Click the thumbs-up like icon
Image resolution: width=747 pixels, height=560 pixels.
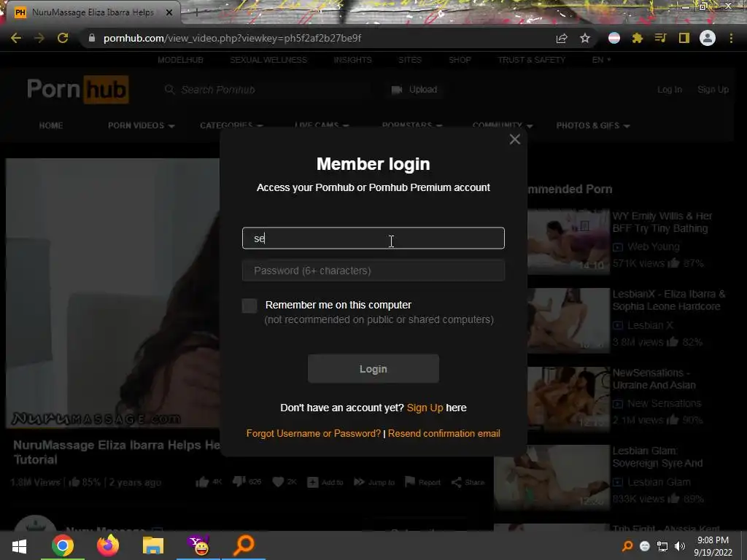point(202,482)
